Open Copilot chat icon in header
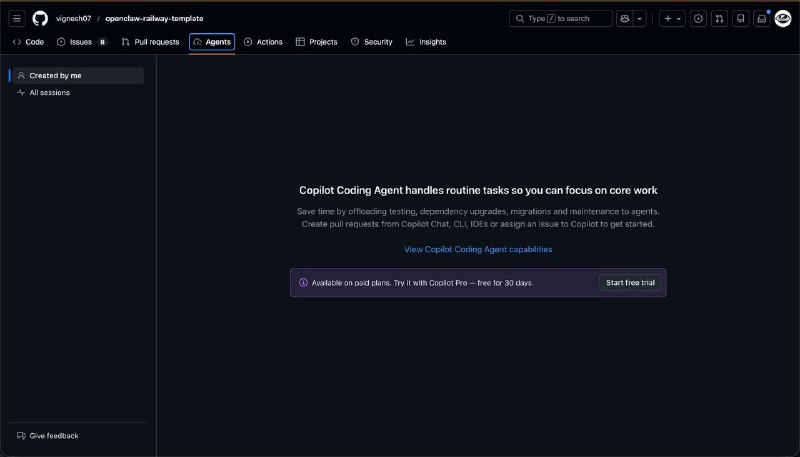800x457 pixels. tap(625, 18)
